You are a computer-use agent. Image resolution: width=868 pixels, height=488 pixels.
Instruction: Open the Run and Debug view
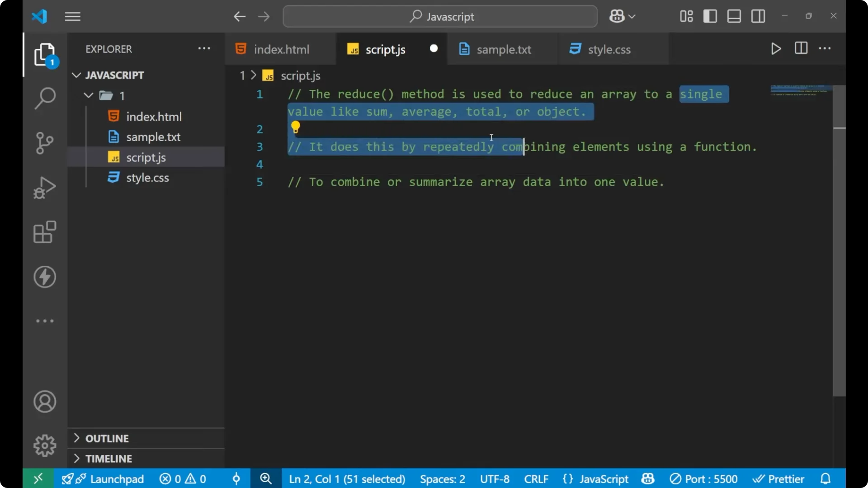[x=44, y=187]
